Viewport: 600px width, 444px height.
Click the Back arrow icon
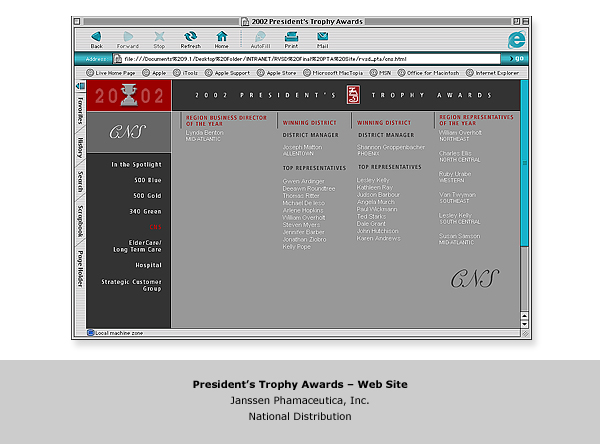(x=96, y=37)
